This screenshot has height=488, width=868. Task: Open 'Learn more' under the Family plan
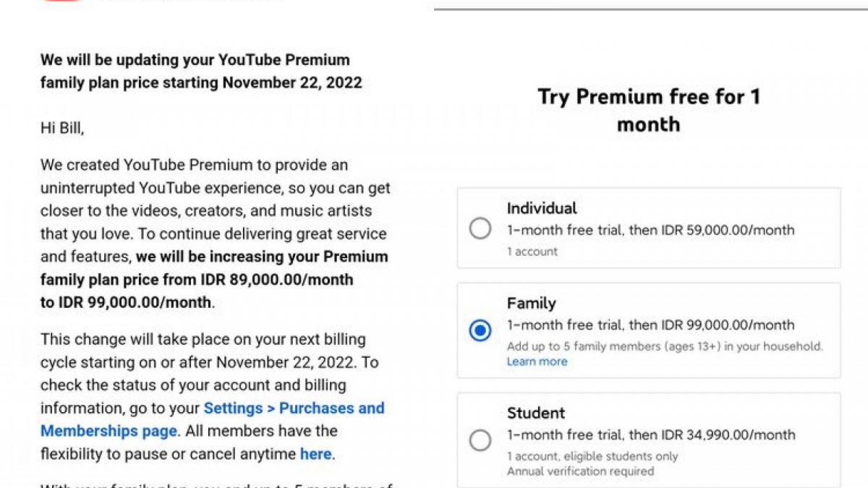tap(537, 361)
